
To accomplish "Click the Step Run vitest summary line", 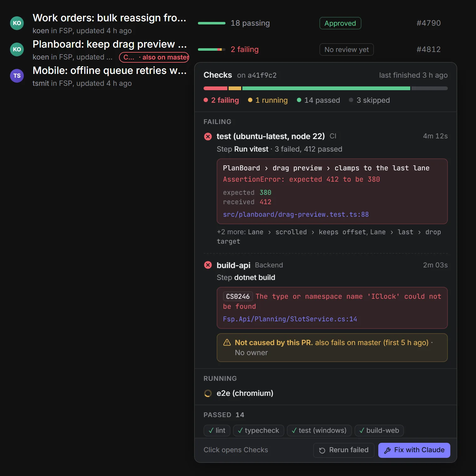I will (279, 149).
